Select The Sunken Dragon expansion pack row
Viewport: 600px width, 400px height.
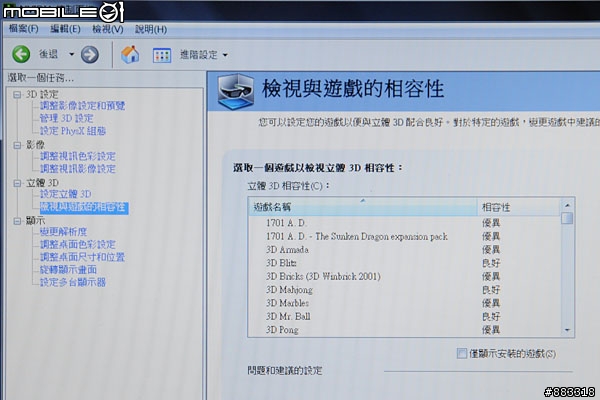pos(404,237)
